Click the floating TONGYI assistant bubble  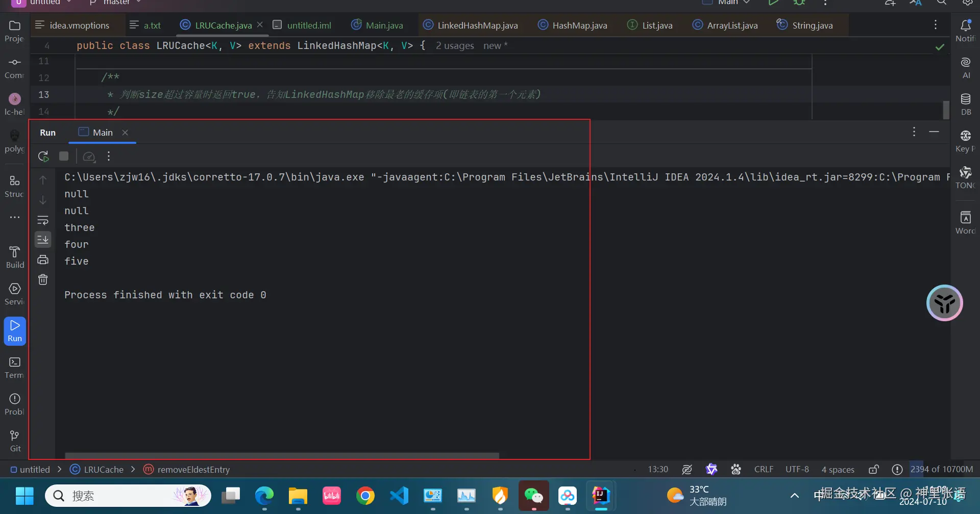pyautogui.click(x=945, y=303)
